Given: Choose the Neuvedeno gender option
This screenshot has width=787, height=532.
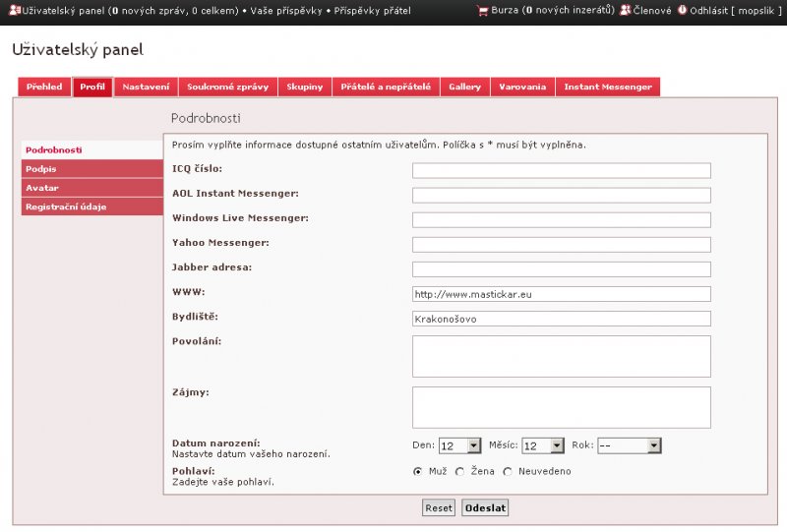Looking at the screenshot, I should [x=508, y=471].
